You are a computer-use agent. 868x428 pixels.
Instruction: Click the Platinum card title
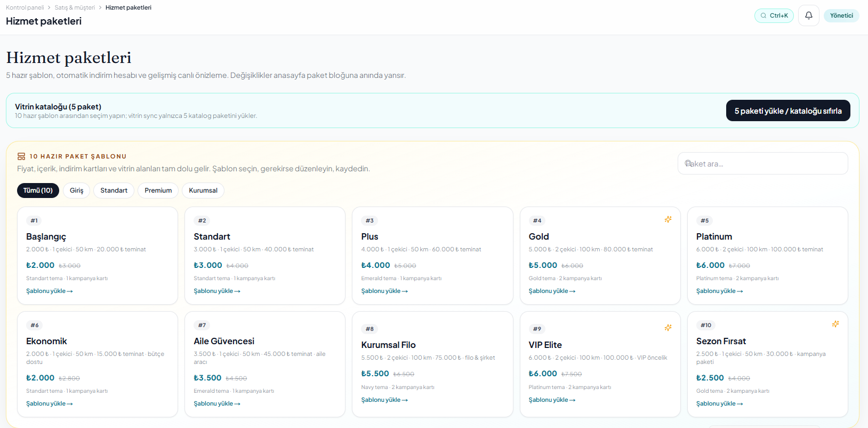coord(714,236)
